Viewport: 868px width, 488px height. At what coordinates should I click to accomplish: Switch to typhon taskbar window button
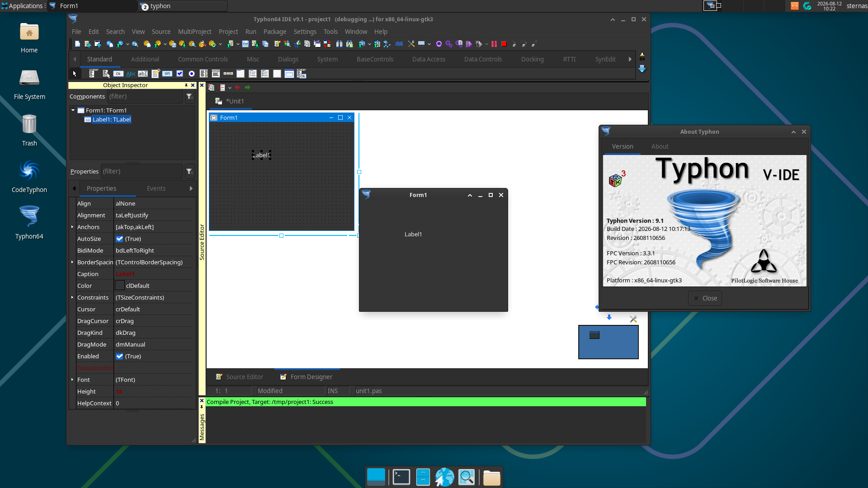(x=182, y=6)
